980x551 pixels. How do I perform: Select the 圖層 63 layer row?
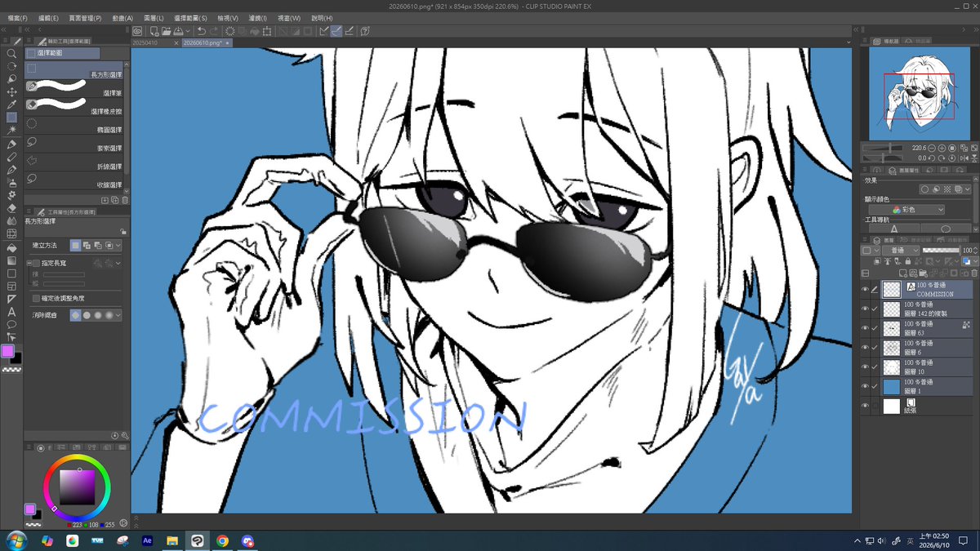pyautogui.click(x=927, y=328)
